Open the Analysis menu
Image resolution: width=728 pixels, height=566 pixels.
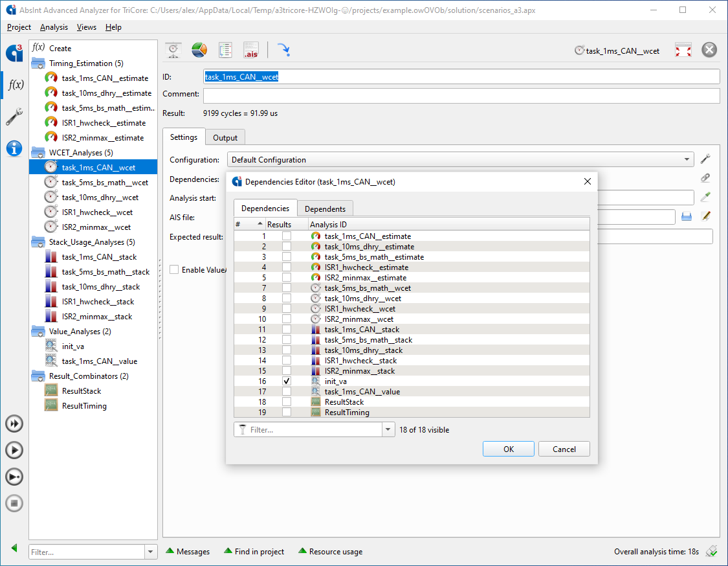pos(54,27)
